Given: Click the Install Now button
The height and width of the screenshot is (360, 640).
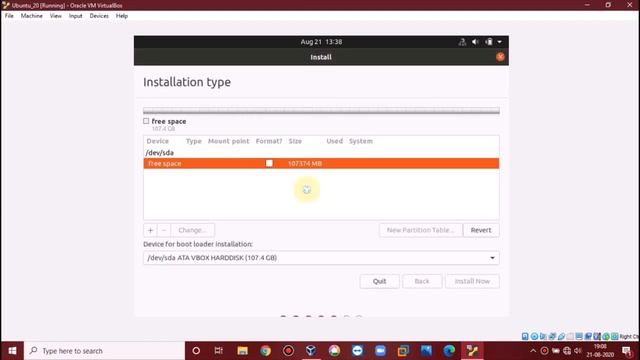Looking at the screenshot, I should click(x=472, y=281).
